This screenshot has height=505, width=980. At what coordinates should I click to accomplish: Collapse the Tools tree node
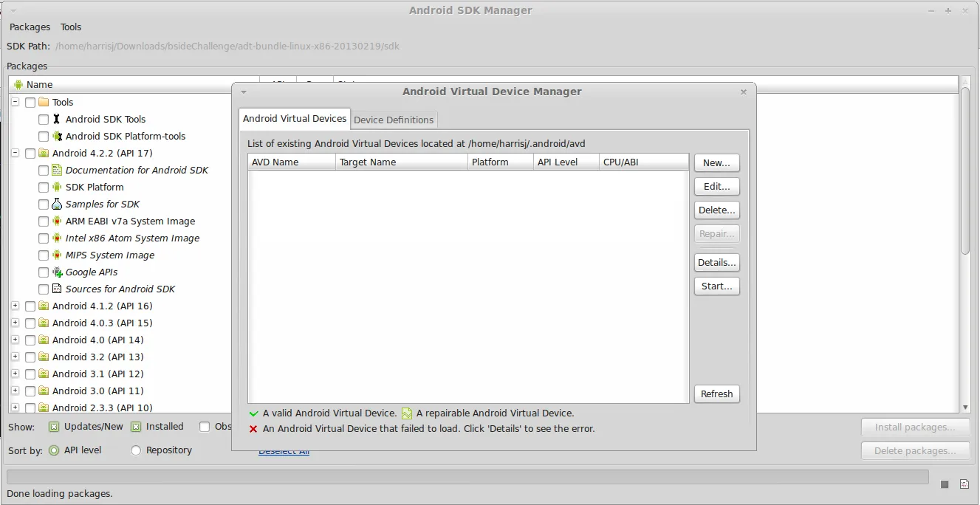(x=16, y=102)
